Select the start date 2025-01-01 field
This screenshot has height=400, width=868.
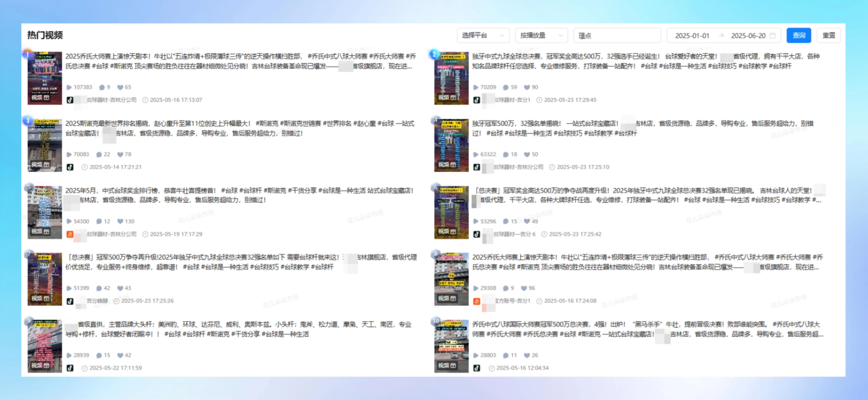click(692, 36)
